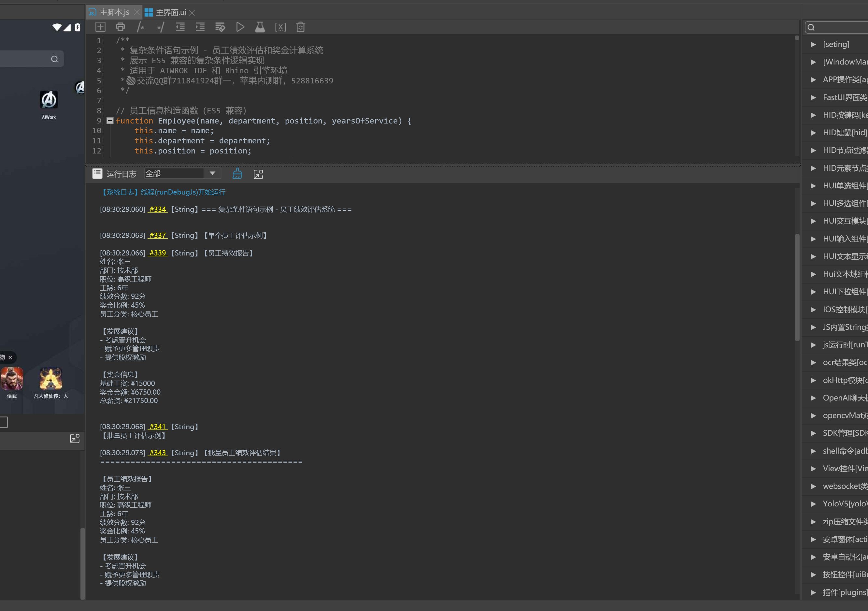The height and width of the screenshot is (611, 868).
Task: Open the 全部 log filter dropdown
Action: (212, 173)
